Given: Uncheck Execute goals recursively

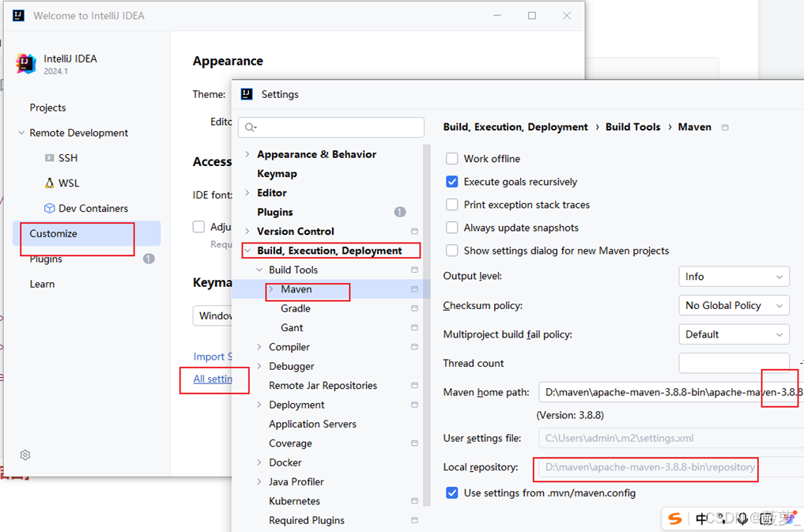Looking at the screenshot, I should pyautogui.click(x=451, y=182).
